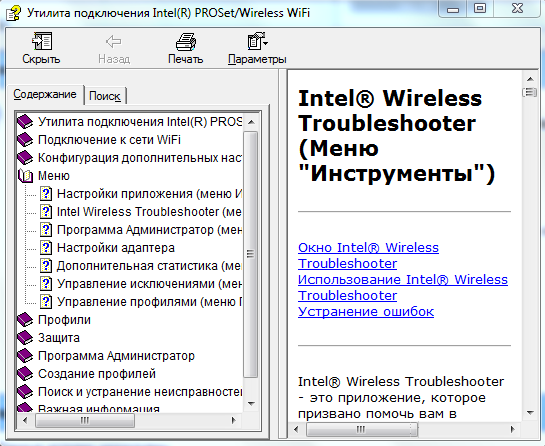Click book icon beside Поиск и устранение неисправностей
This screenshot has height=446, width=545.
(25, 392)
